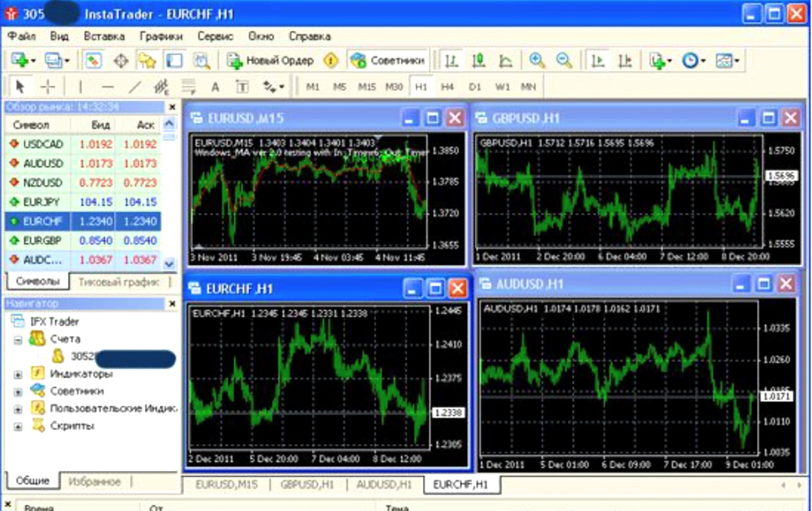Switch chart to candlestick display
Image resolution: width=812 pixels, height=511 pixels.
478,60
